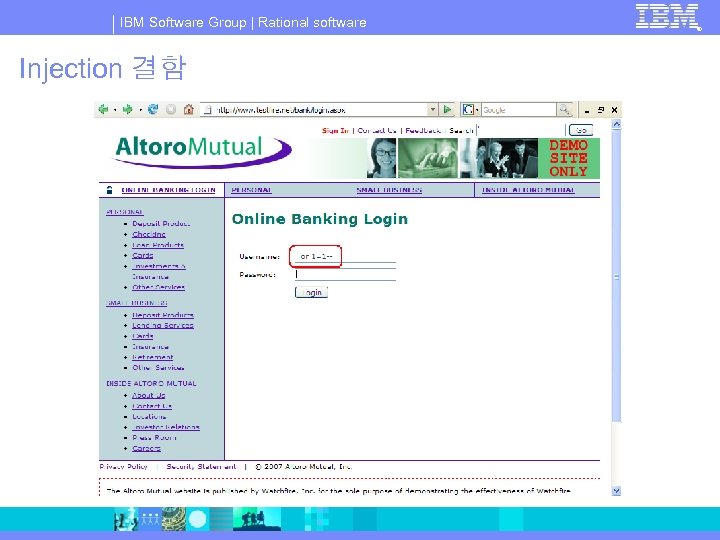The width and height of the screenshot is (720, 540).
Task: Open the Security Statement footer link
Action: pyautogui.click(x=201, y=467)
